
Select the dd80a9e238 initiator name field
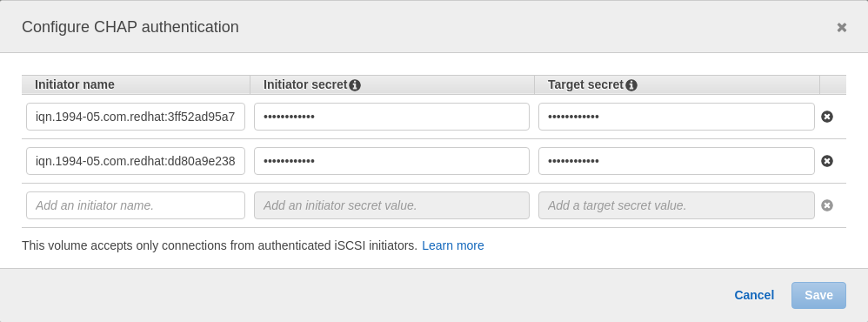tap(136, 161)
